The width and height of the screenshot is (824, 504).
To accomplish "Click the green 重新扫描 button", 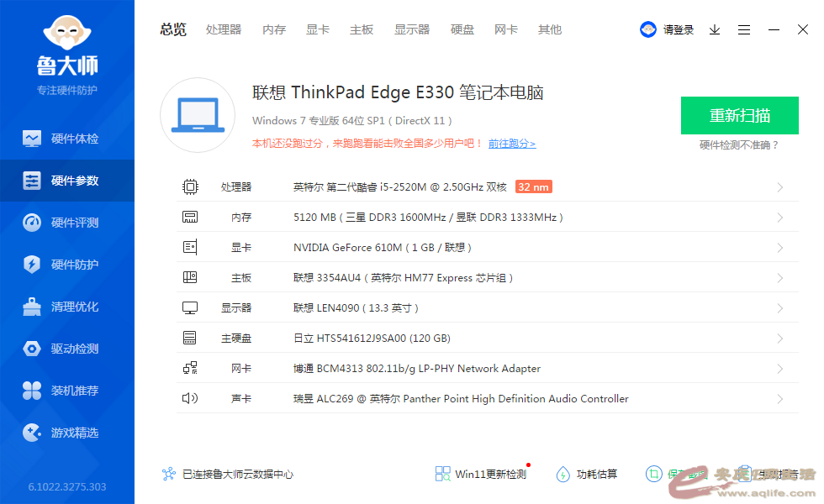I will pos(739,116).
